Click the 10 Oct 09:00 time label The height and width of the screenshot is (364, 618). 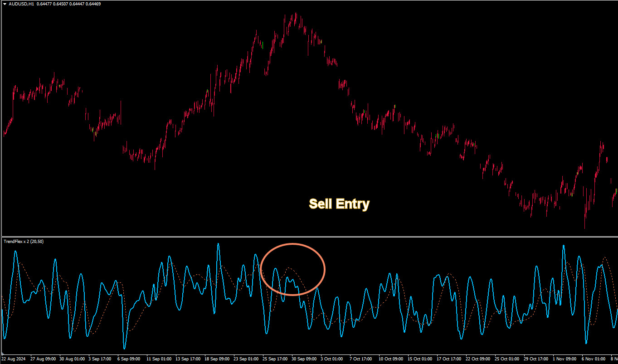[391, 359]
